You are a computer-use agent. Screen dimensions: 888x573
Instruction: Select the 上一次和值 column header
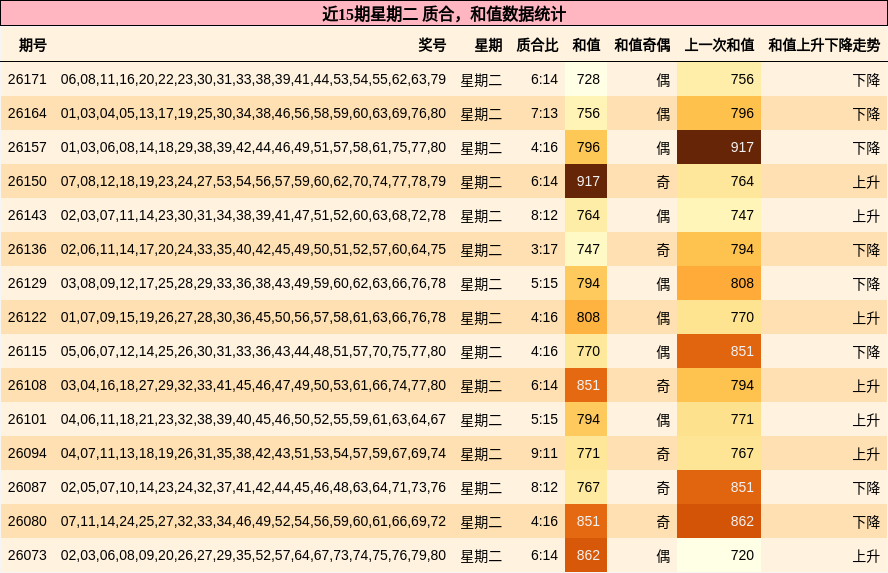719,45
